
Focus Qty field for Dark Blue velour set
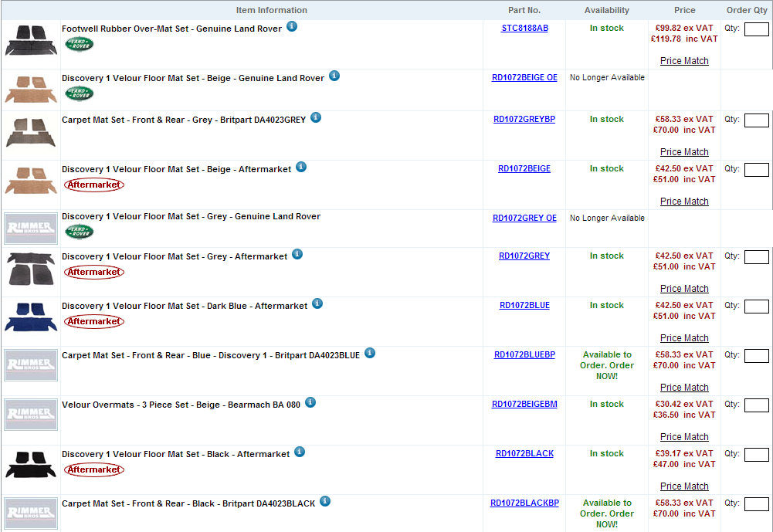click(x=756, y=307)
